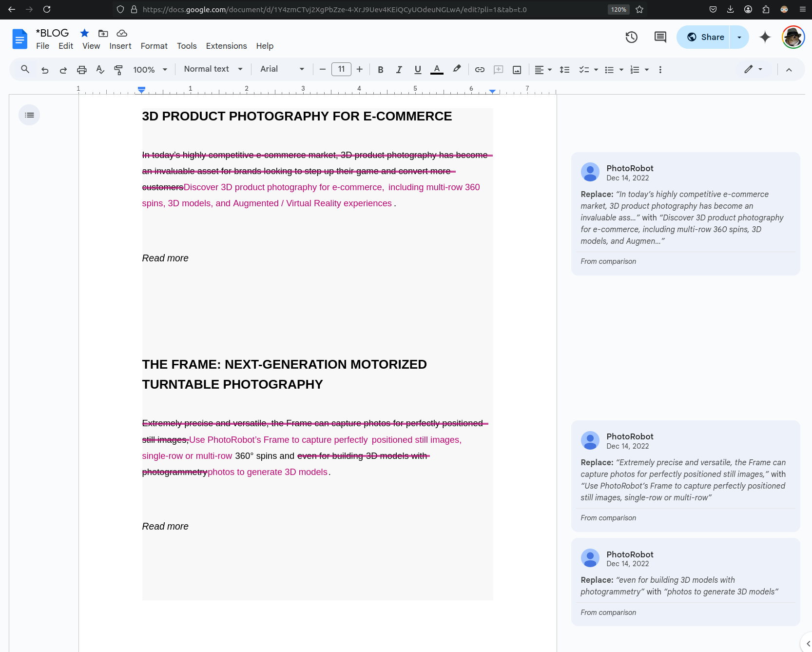Open text alignment dropdown
The image size is (812, 652).
[x=543, y=70]
